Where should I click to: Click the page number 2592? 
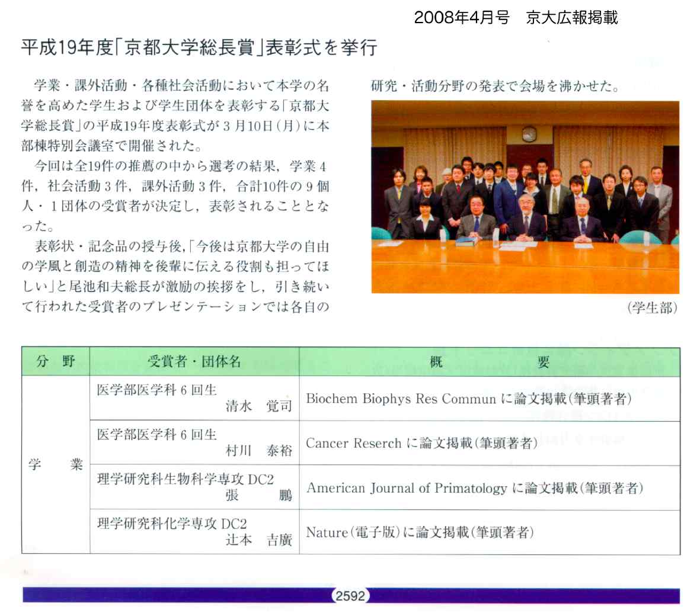(x=350, y=596)
